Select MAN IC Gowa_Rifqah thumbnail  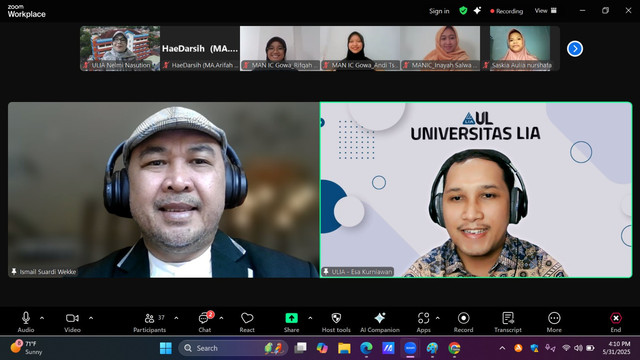(280, 49)
